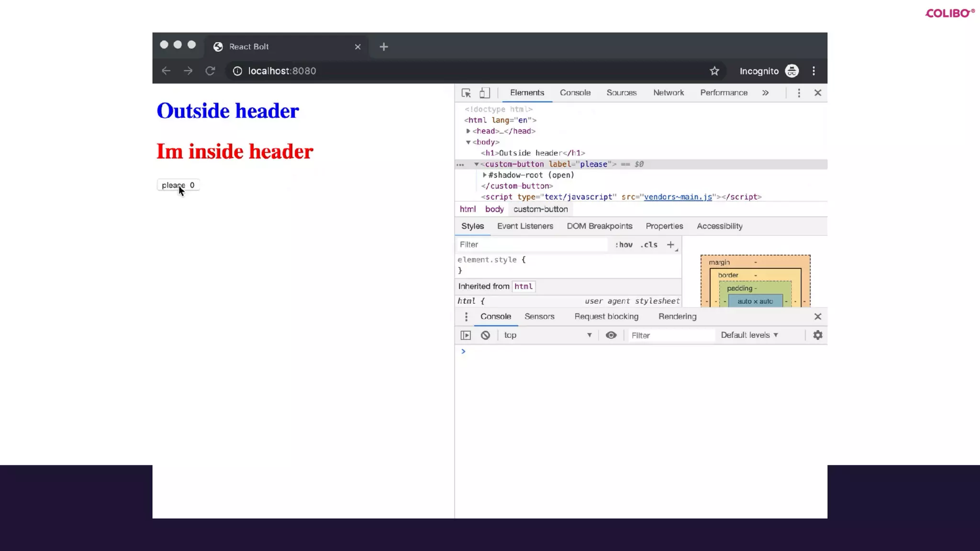
Task: Toggle the :hov element state panel
Action: tap(624, 244)
